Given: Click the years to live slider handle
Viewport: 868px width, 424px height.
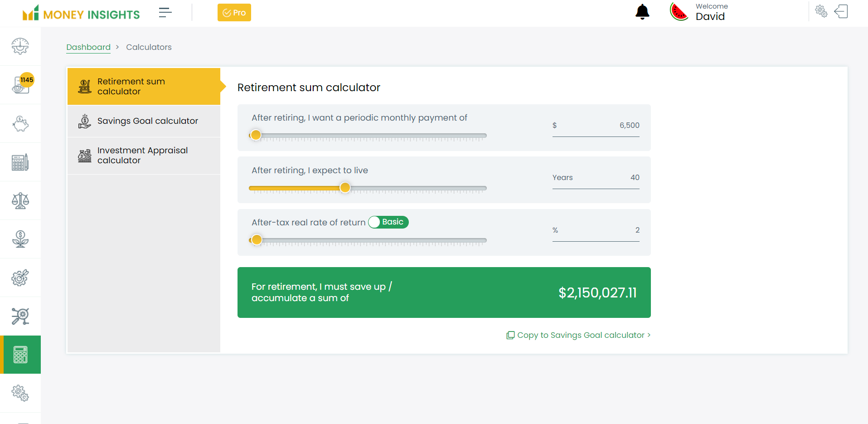Looking at the screenshot, I should click(345, 188).
